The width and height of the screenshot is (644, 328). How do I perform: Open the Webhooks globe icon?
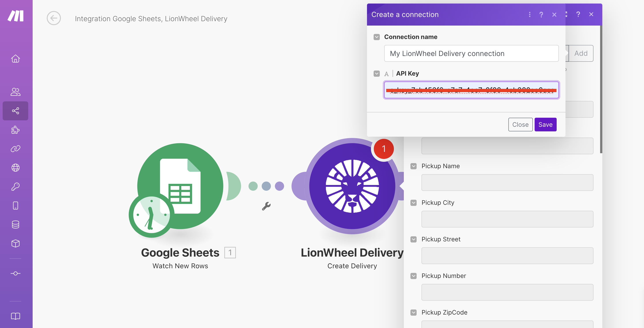click(15, 168)
